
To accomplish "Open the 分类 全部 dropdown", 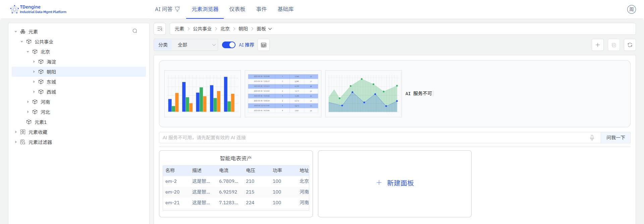I will click(195, 45).
